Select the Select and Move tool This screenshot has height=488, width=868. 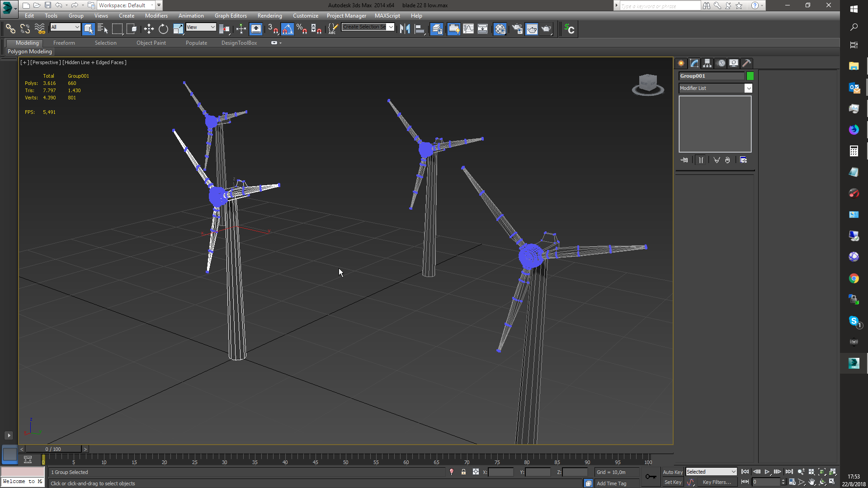(x=149, y=29)
